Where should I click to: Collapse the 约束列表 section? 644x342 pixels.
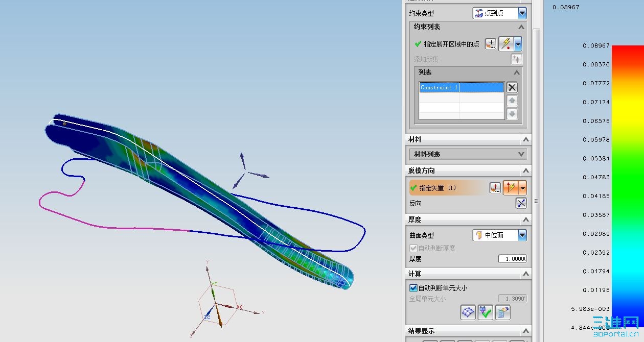pyautogui.click(x=521, y=27)
